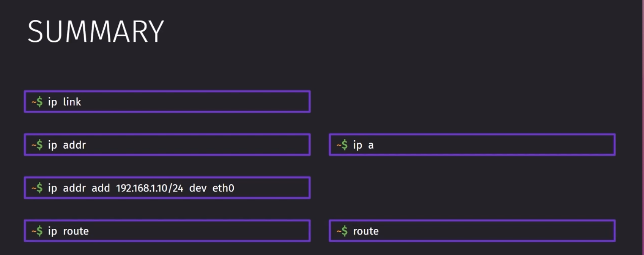The image size is (644, 255).
Task: Click the 'ip addr' command box
Action: pos(167,145)
